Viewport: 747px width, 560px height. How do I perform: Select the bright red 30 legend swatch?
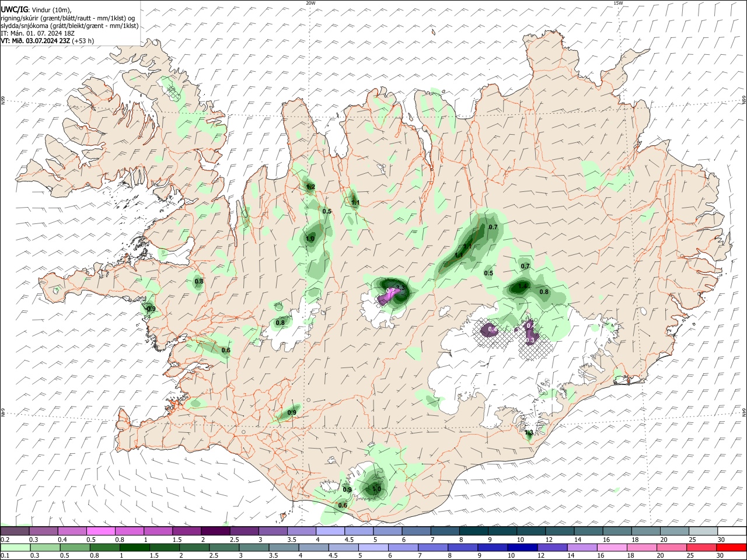pos(731,548)
